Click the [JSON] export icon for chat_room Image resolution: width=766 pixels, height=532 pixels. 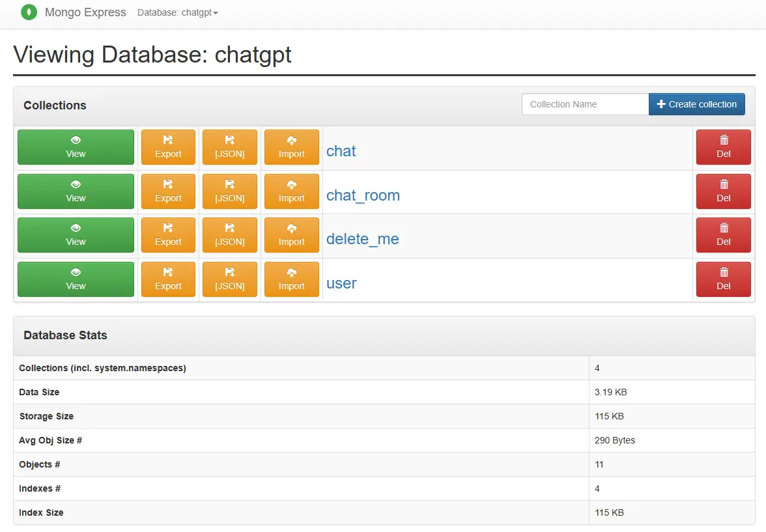tap(230, 185)
